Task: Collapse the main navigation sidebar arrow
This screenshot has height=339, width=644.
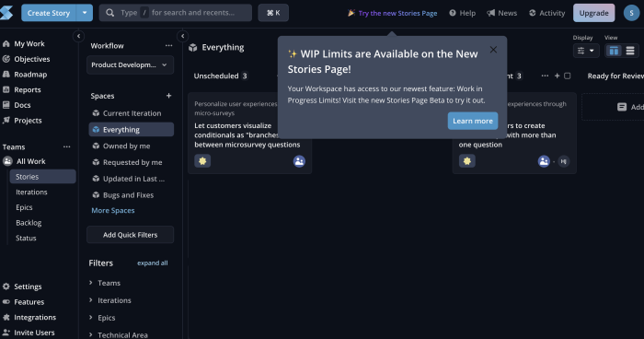Action: point(78,36)
